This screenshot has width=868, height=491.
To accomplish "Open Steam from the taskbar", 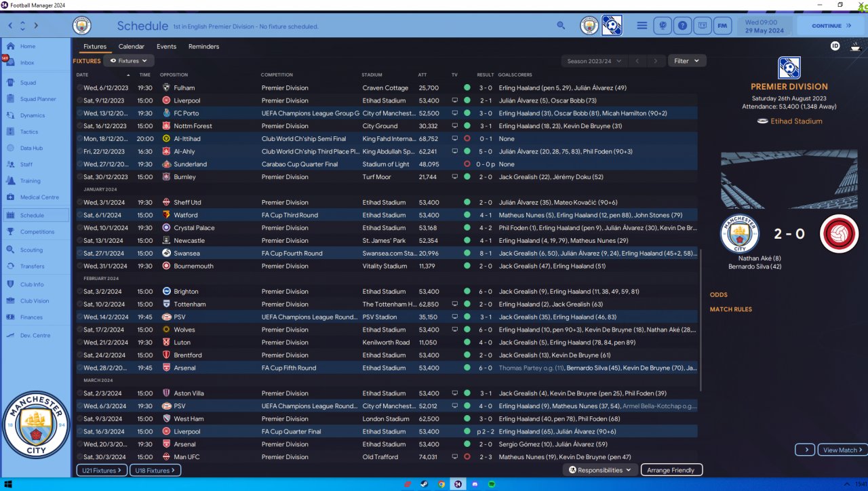I will (425, 484).
